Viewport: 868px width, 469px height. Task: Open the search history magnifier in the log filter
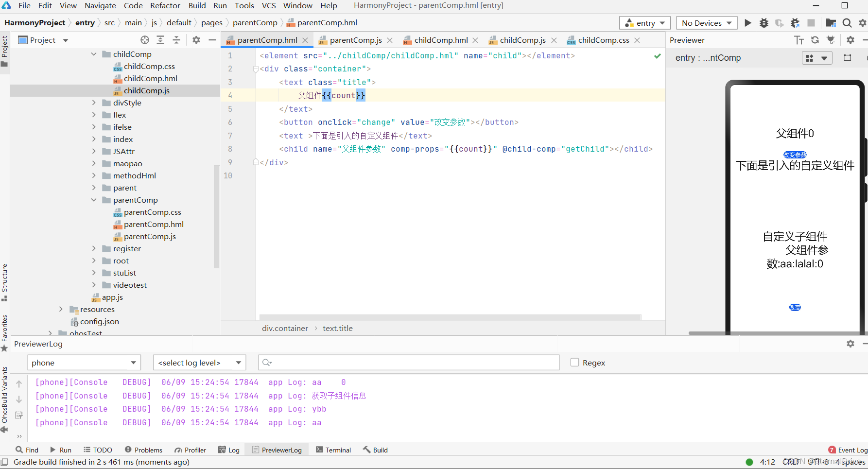pyautogui.click(x=267, y=363)
